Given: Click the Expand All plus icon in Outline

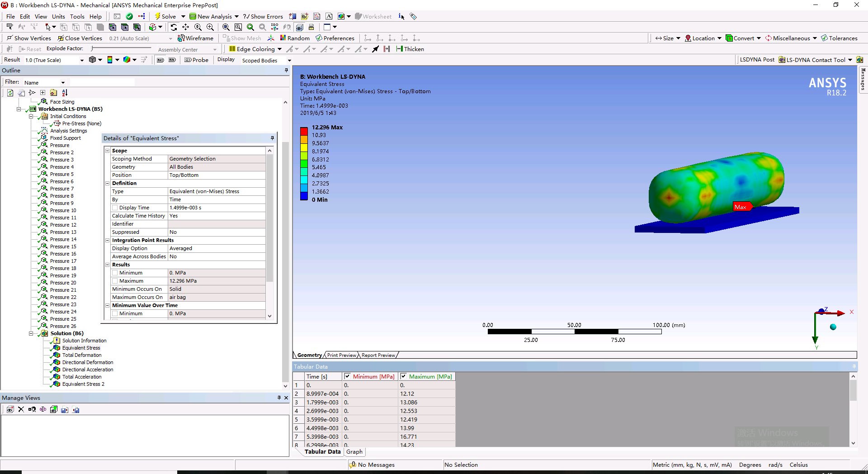Looking at the screenshot, I should click(43, 93).
